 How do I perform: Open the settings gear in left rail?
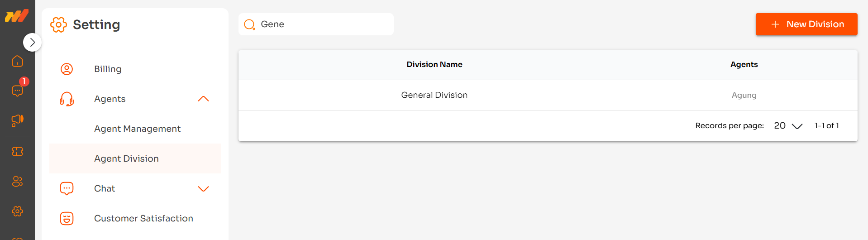pyautogui.click(x=17, y=211)
